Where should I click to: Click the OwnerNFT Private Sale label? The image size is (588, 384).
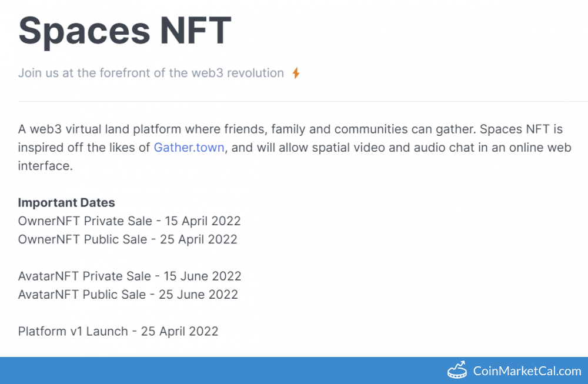(x=84, y=221)
